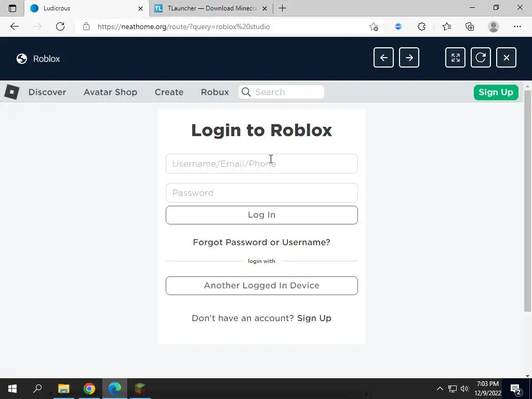The width and height of the screenshot is (532, 399).
Task: Add this page to favorites star icon
Action: pyautogui.click(x=374, y=26)
